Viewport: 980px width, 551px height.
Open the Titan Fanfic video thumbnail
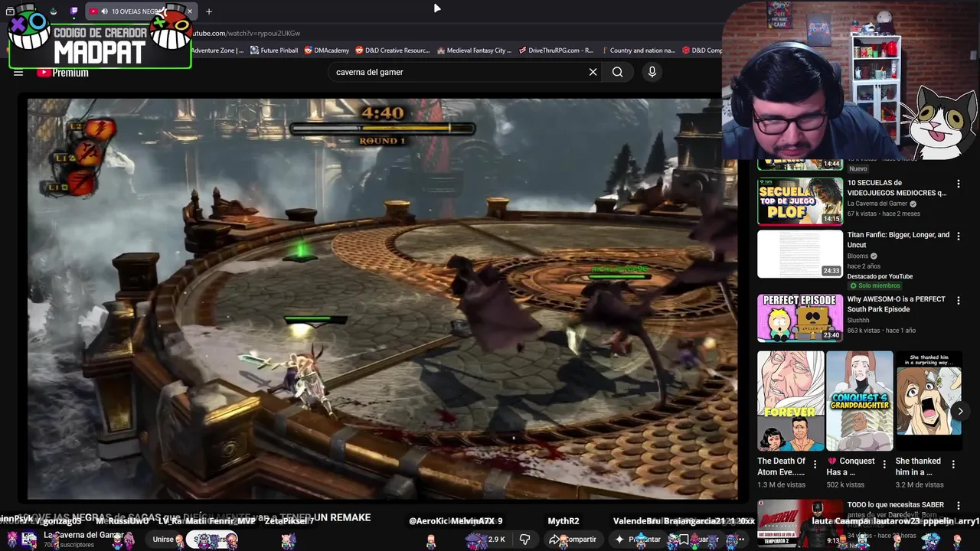tap(800, 253)
